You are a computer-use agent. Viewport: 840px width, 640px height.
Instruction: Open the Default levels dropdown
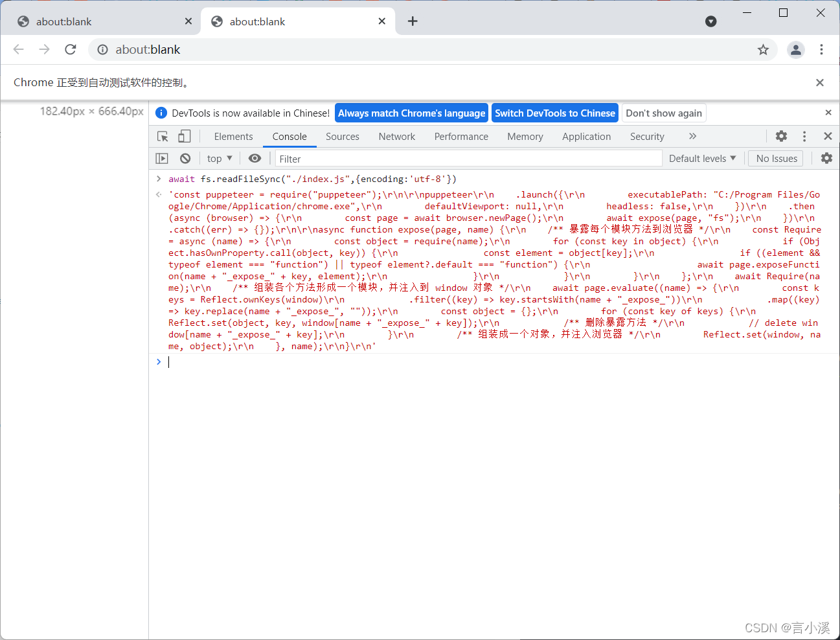[702, 159]
